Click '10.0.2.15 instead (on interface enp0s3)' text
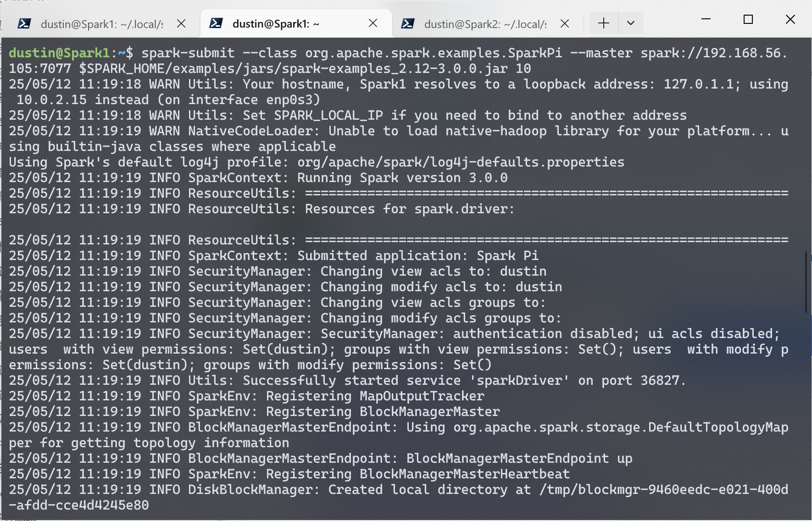This screenshot has height=521, width=812. pyautogui.click(x=168, y=100)
